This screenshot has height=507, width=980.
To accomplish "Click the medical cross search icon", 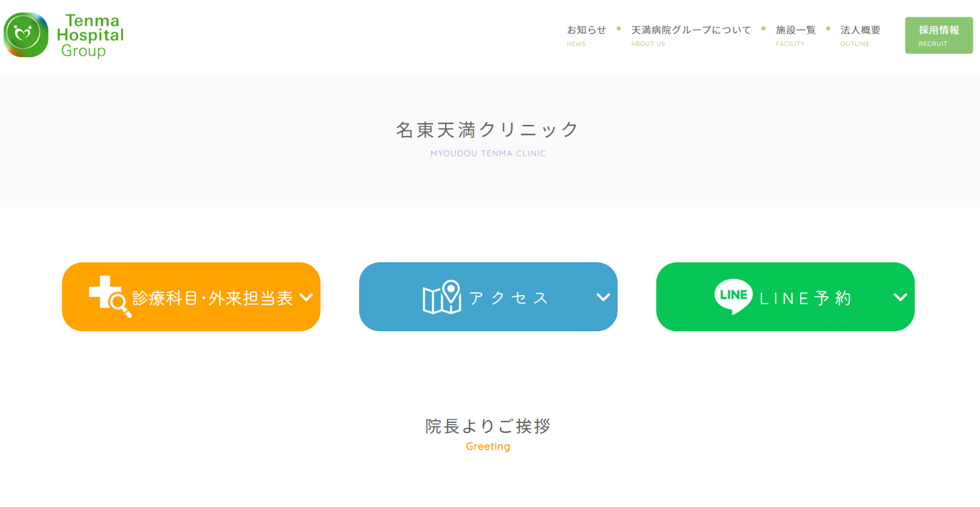I will pos(110,296).
